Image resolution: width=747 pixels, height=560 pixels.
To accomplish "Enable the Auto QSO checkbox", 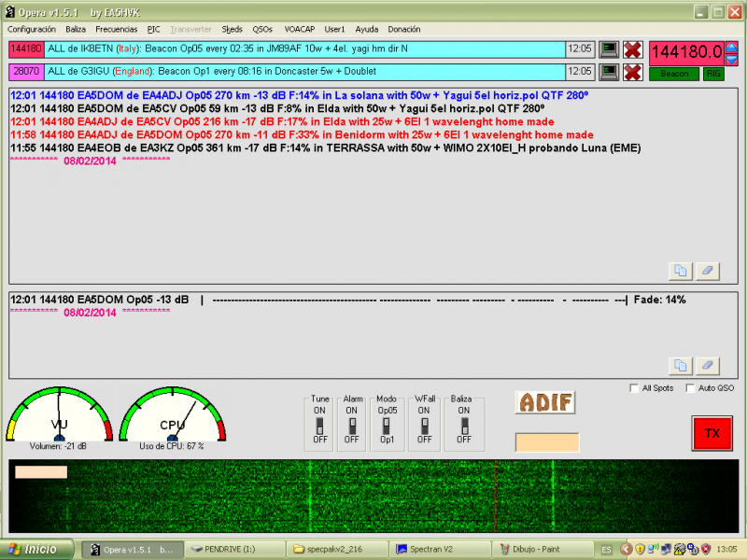I will coord(690,388).
